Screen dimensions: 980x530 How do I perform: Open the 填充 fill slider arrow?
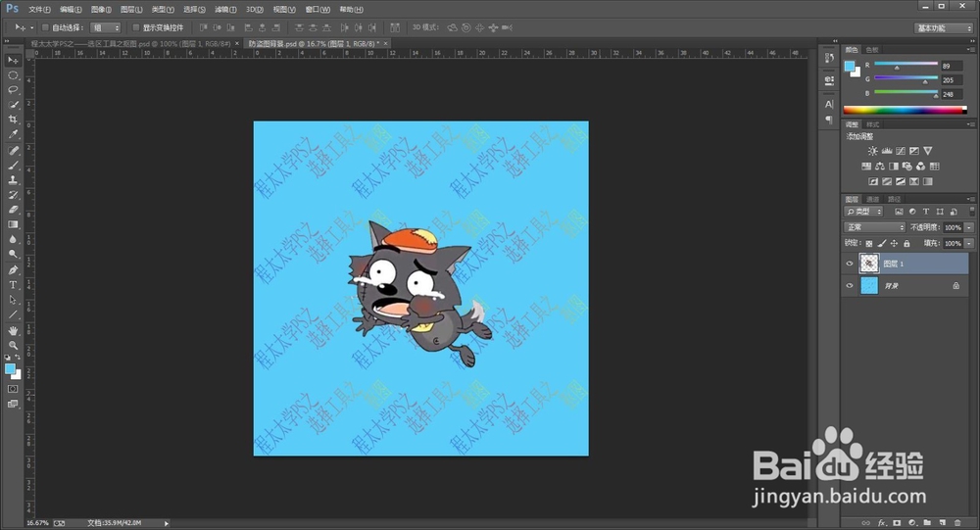click(969, 243)
